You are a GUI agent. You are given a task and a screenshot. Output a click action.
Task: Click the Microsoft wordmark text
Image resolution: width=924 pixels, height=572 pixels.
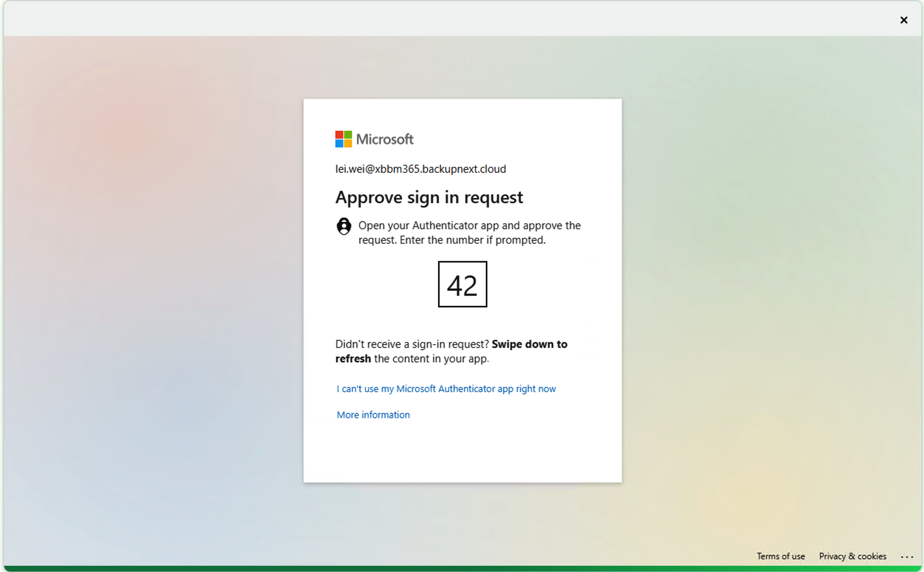point(385,139)
